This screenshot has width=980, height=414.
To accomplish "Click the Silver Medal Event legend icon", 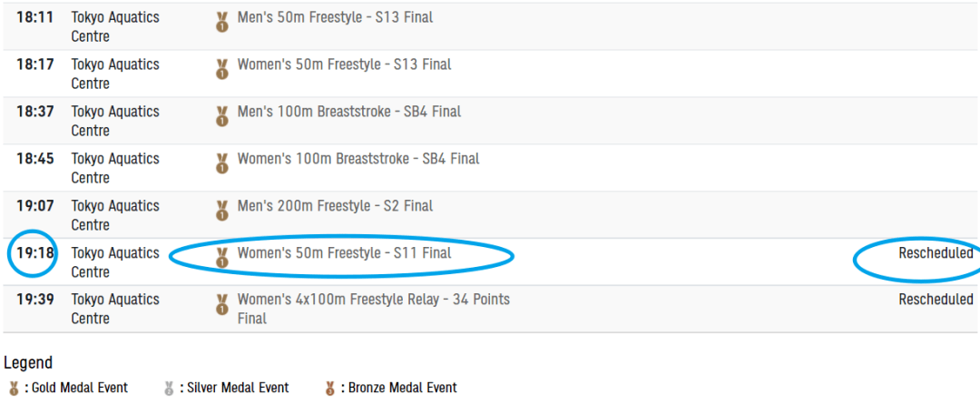I will (169, 389).
